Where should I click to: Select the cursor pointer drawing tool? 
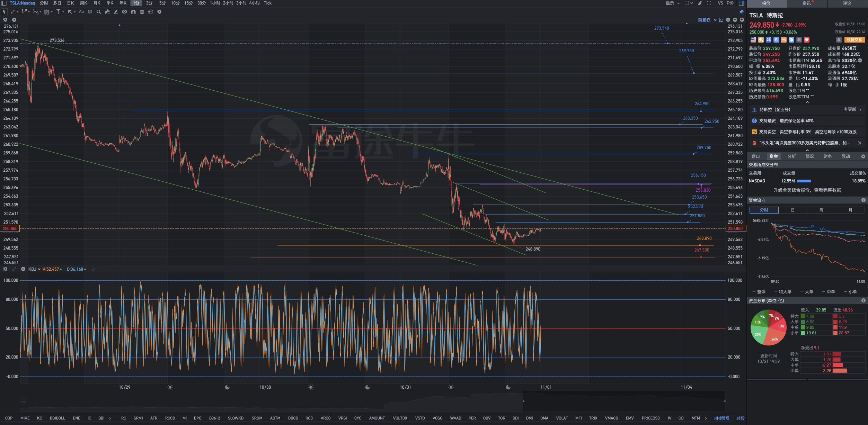point(4,12)
